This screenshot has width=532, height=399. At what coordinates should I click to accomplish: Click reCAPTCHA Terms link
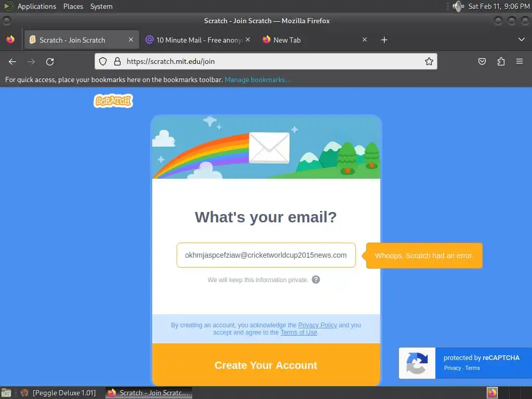[472, 368]
